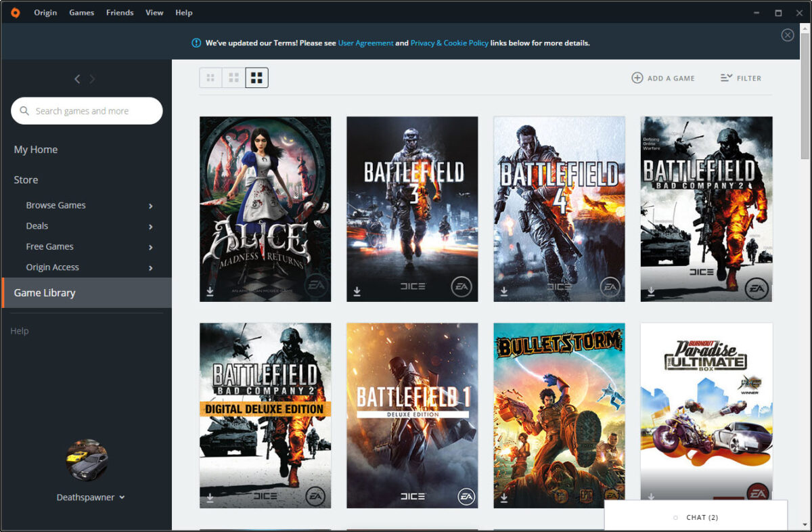The image size is (812, 532).
Task: Click the Search games and more field
Action: coord(87,111)
